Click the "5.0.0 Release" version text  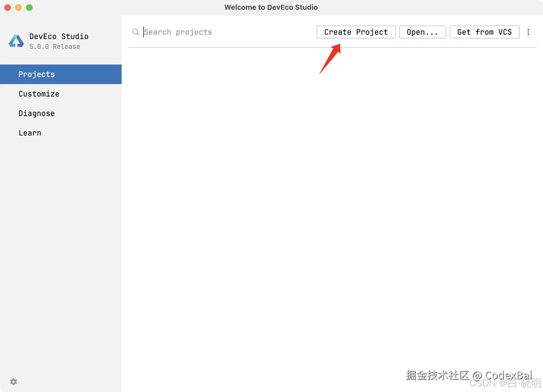[55, 47]
